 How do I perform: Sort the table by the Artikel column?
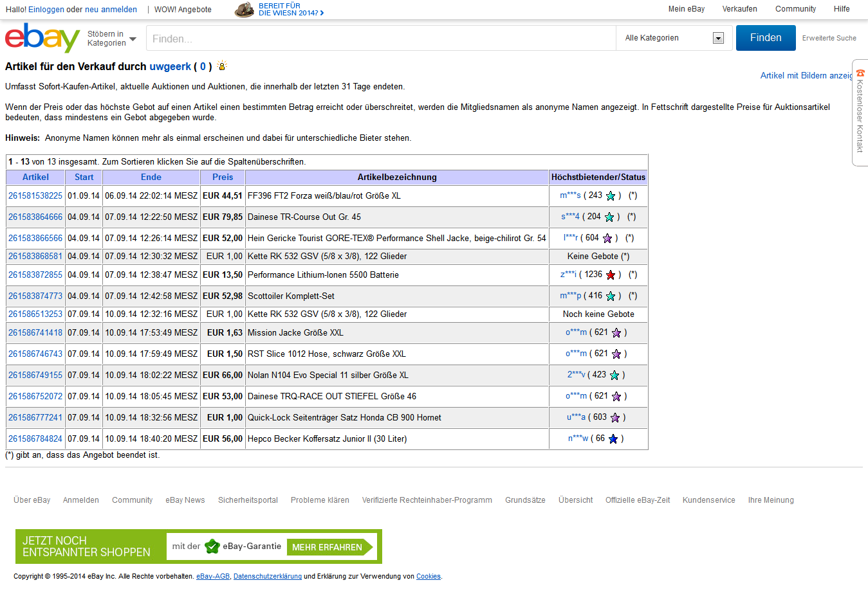(x=35, y=177)
